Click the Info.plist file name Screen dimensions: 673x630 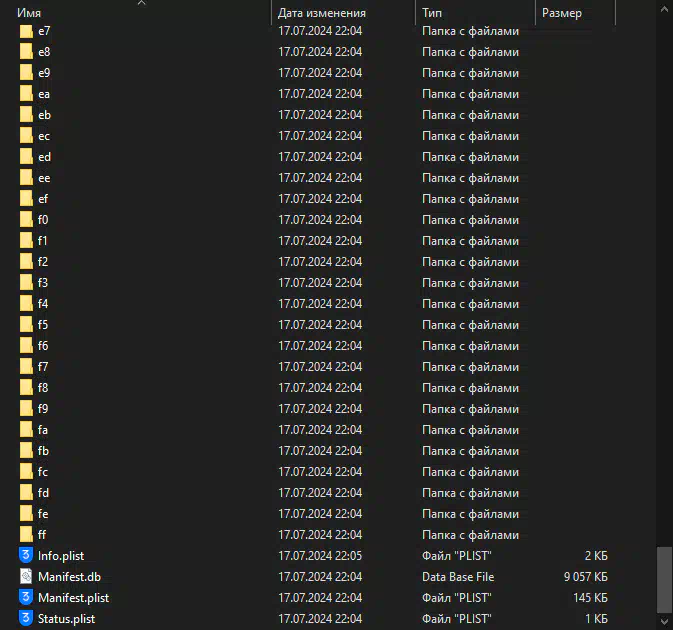click(61, 556)
